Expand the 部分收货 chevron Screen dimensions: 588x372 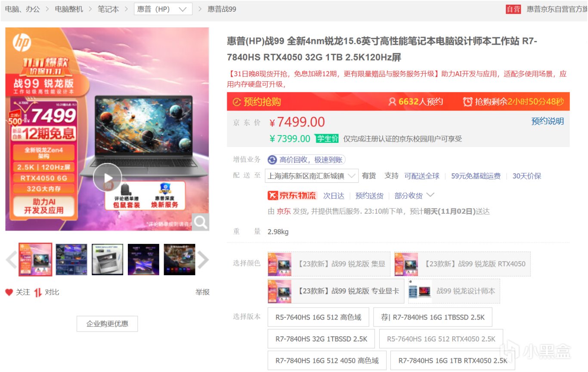pos(430,195)
